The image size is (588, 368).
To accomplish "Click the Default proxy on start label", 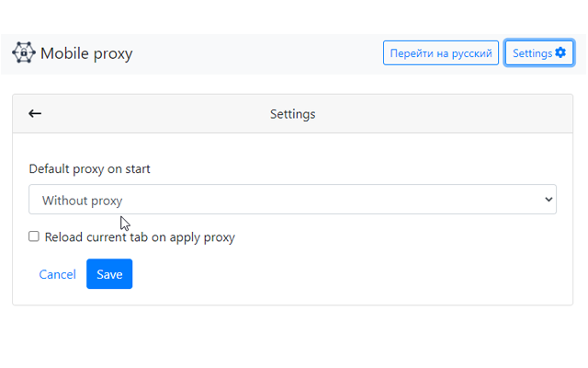I will [90, 169].
